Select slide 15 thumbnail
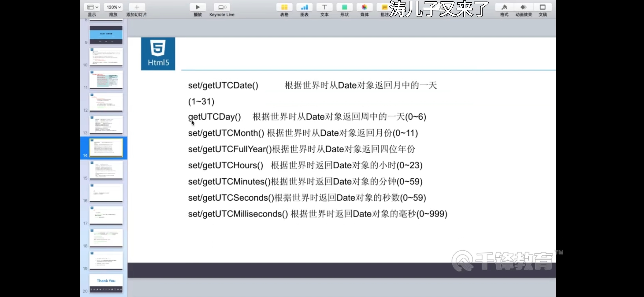The width and height of the screenshot is (644, 297). pyautogui.click(x=106, y=170)
